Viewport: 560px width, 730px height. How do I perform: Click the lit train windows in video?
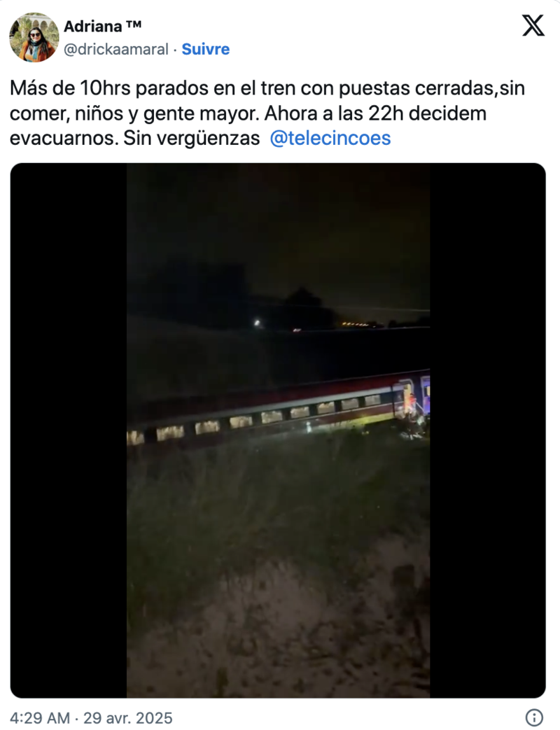[x=260, y=418]
